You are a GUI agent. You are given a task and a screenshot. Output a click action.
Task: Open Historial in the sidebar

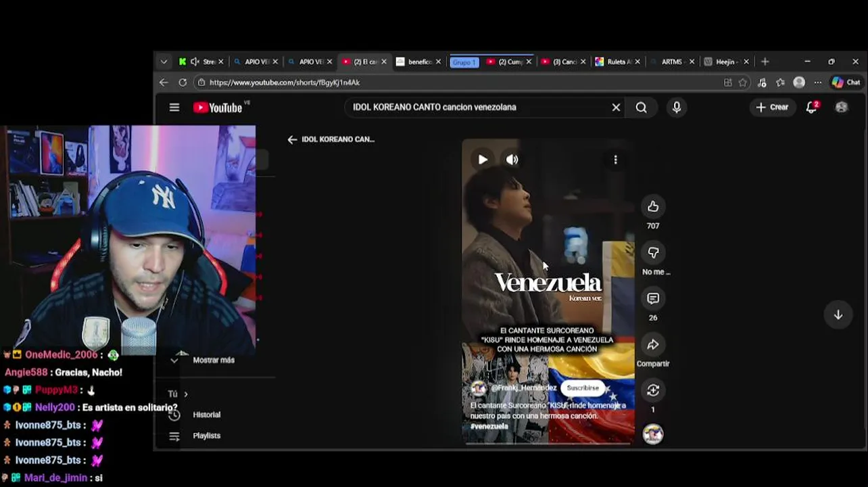[x=206, y=415]
